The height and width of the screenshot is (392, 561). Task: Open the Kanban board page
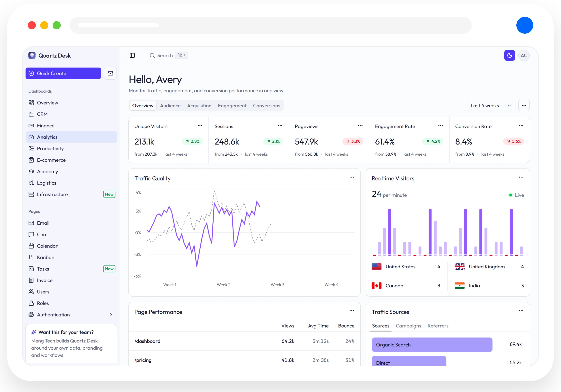(x=71, y=257)
